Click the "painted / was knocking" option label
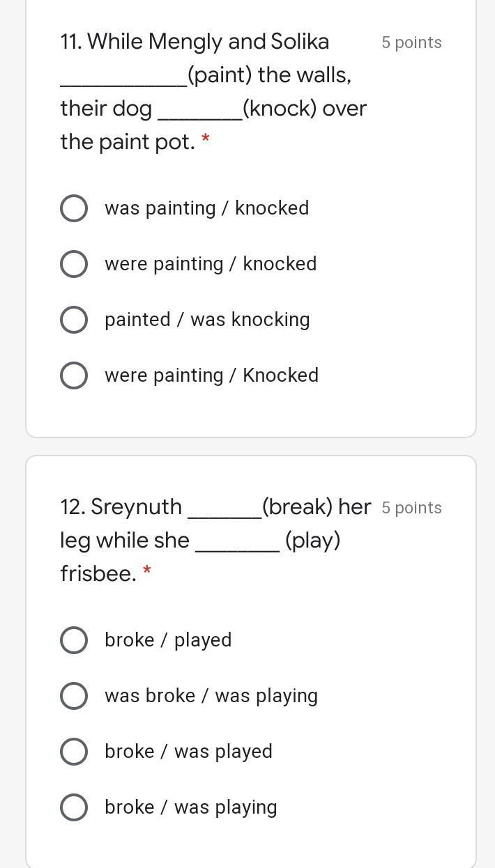The width and height of the screenshot is (495, 868). (207, 320)
